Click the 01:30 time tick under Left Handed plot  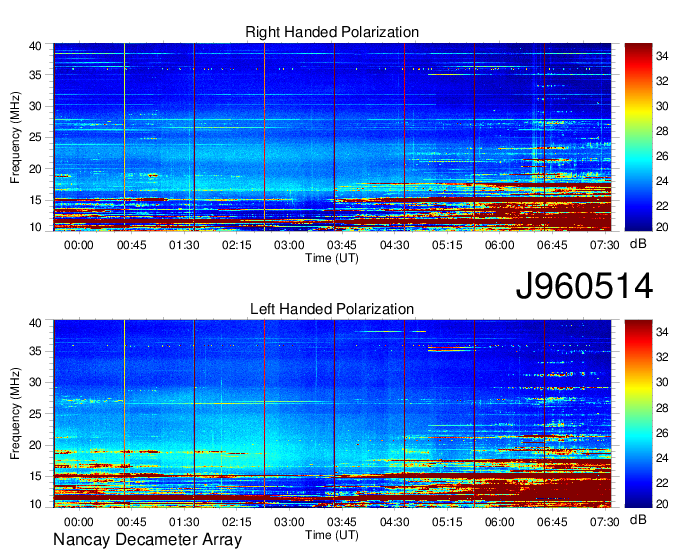point(184,522)
